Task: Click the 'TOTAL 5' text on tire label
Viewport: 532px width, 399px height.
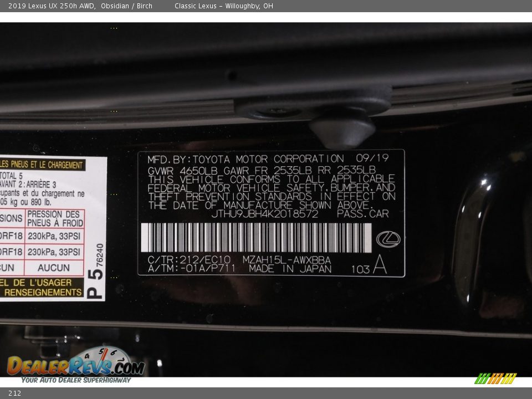Action: pos(11,176)
